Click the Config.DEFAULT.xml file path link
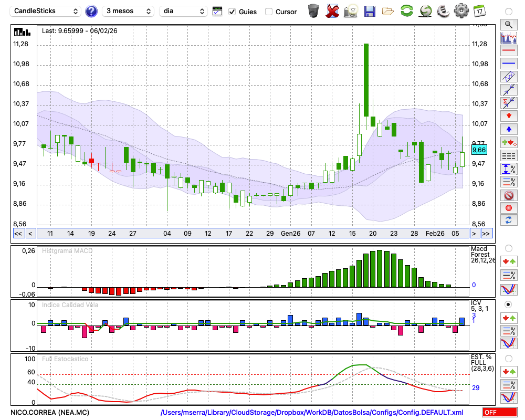Image resolution: width=525 pixels, height=420 pixels. point(312,413)
